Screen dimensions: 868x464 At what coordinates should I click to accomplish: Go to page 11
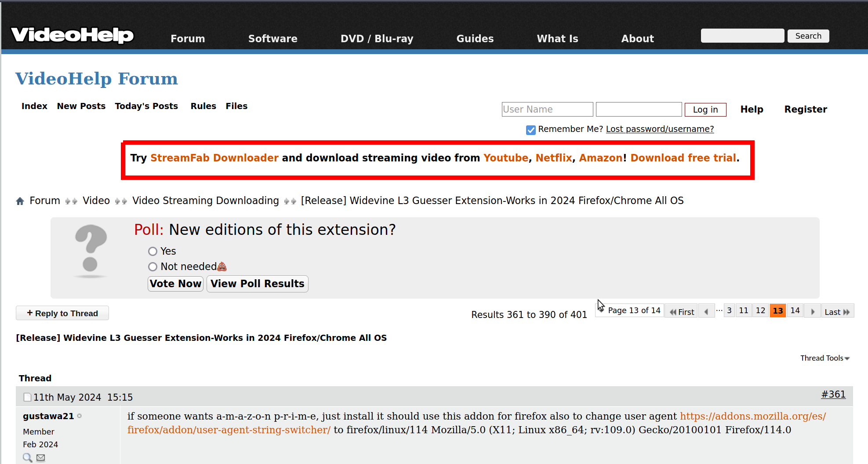[x=744, y=311]
